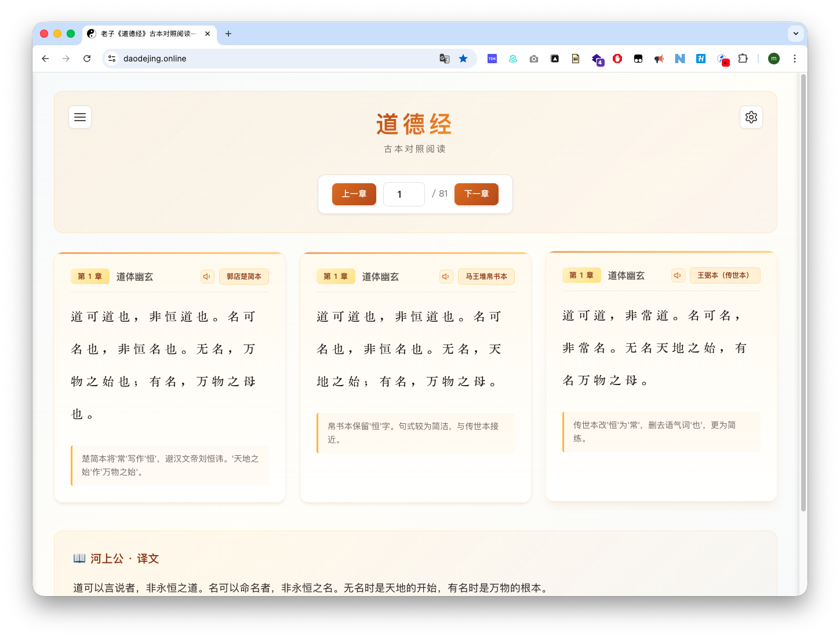Image resolution: width=840 pixels, height=639 pixels.
Task: Open the hamburger navigation menu
Action: pos(80,117)
